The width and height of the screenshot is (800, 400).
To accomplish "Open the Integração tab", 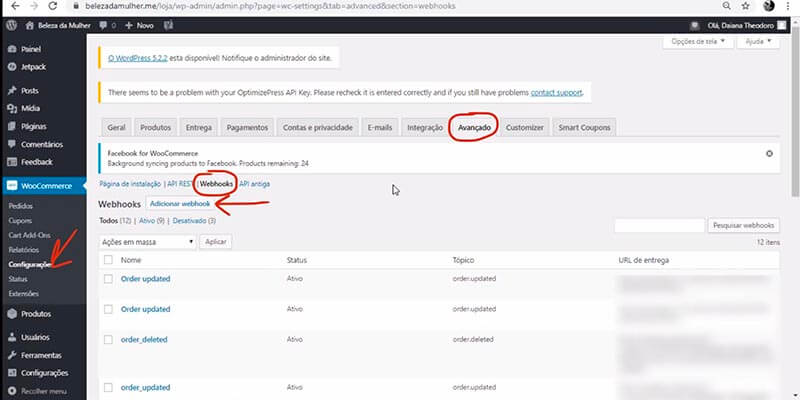I will 424,128.
